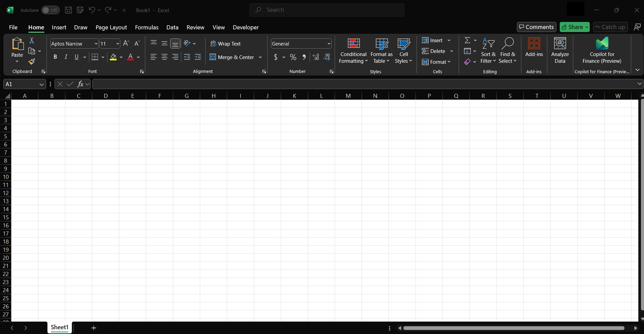The image size is (644, 334).
Task: Click the Undo arrow icon
Action: (92, 10)
